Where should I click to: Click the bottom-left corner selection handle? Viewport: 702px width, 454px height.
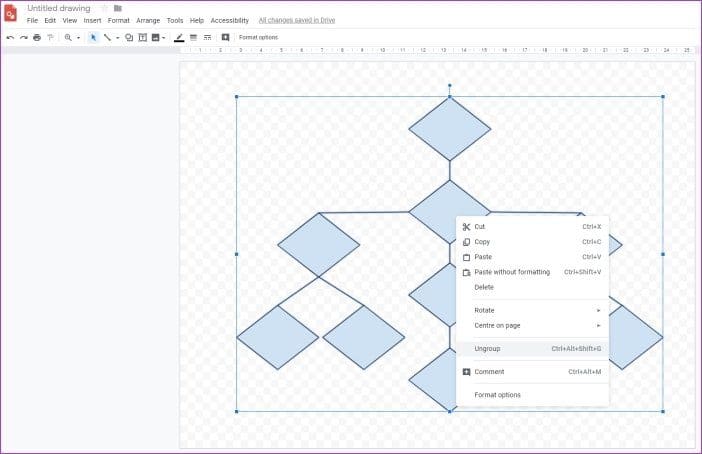[x=236, y=411]
